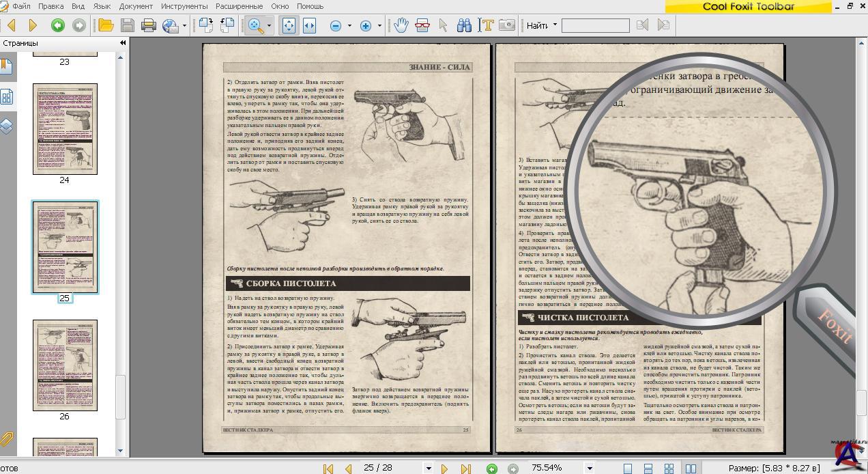The width and height of the screenshot is (868, 474).
Task: Toggle Fit Page view mode
Action: (289, 25)
